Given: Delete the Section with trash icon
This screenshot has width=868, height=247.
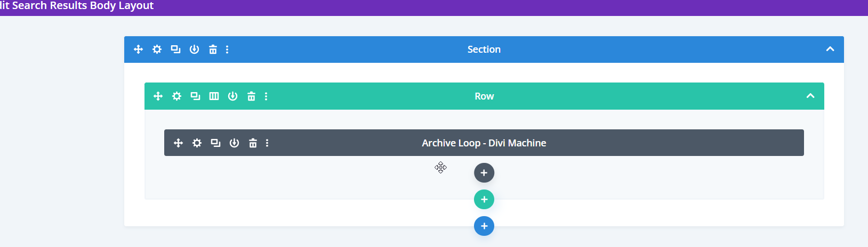Looking at the screenshot, I should point(213,50).
